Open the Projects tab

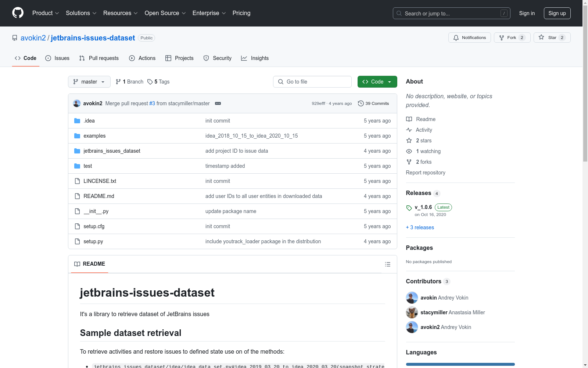(x=179, y=58)
